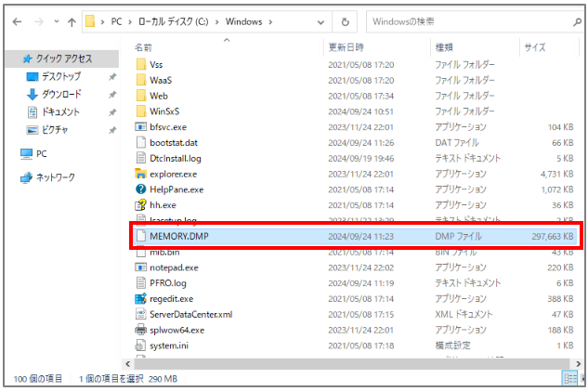Click the XML ドキュメント type cell
The width and height of the screenshot is (588, 391).
464,314
